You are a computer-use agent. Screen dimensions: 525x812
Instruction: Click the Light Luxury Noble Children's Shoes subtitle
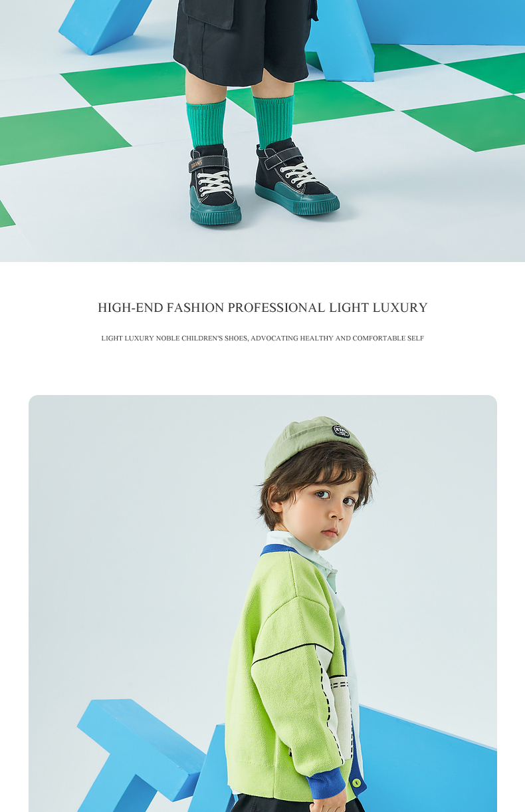pyautogui.click(x=262, y=338)
